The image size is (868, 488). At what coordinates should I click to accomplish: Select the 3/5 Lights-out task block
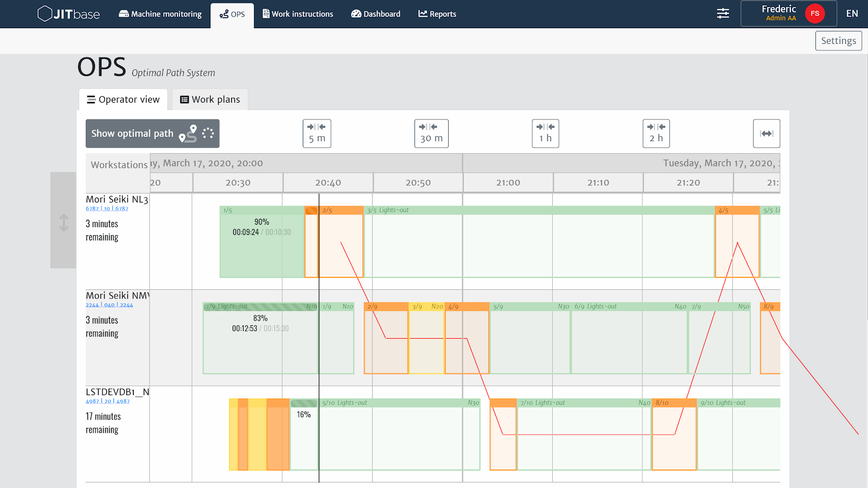(x=539, y=242)
